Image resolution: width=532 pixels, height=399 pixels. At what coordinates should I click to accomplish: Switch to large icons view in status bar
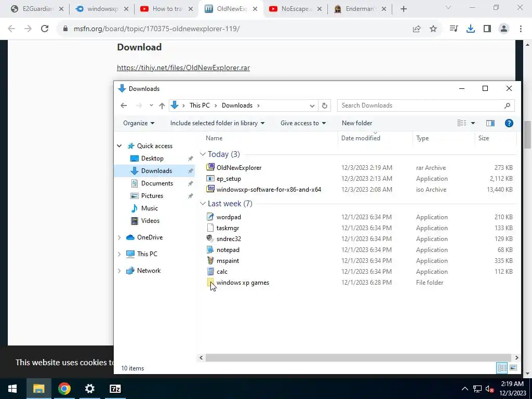click(513, 368)
